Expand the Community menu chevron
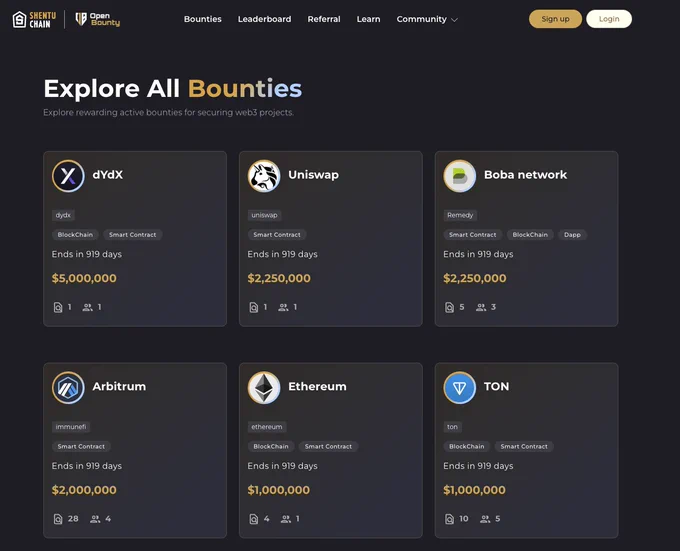The height and width of the screenshot is (551, 680). click(454, 20)
